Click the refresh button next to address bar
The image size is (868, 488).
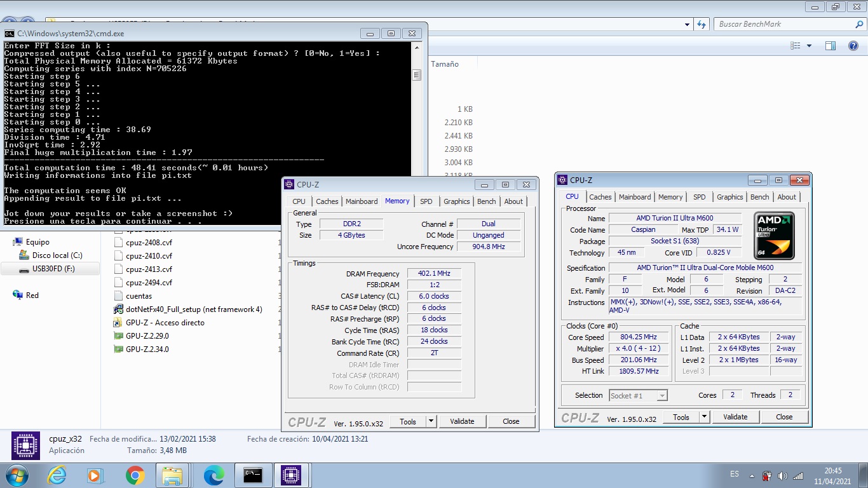tap(702, 24)
